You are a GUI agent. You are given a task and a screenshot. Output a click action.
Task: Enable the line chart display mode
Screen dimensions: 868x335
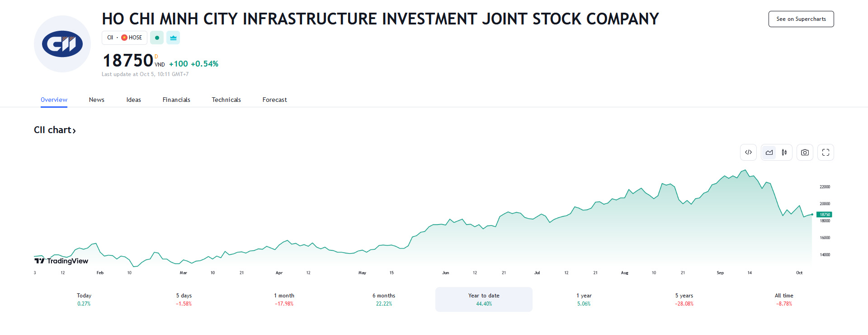coord(769,152)
